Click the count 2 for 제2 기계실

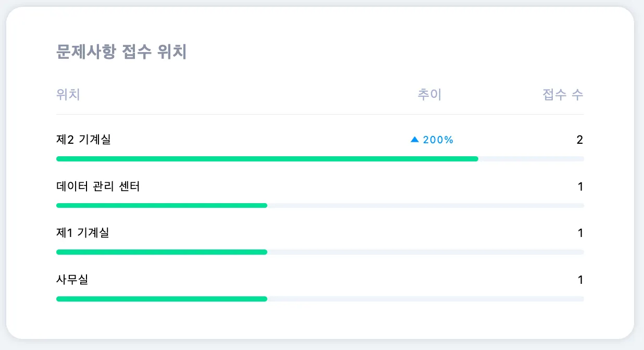(579, 140)
